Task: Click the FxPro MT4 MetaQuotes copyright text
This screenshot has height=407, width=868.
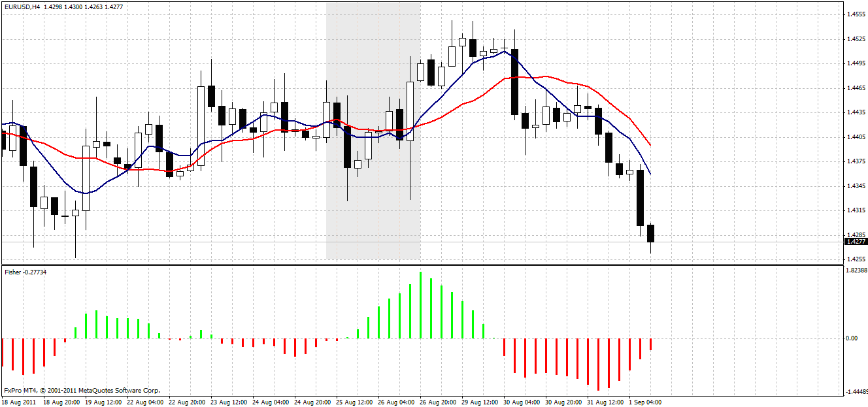Action: tap(82, 390)
